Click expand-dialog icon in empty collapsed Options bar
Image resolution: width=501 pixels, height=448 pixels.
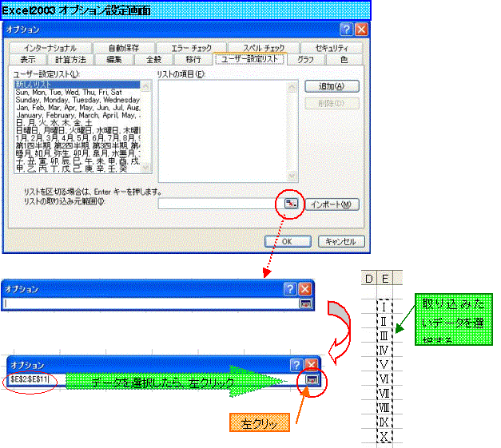pos(305,303)
